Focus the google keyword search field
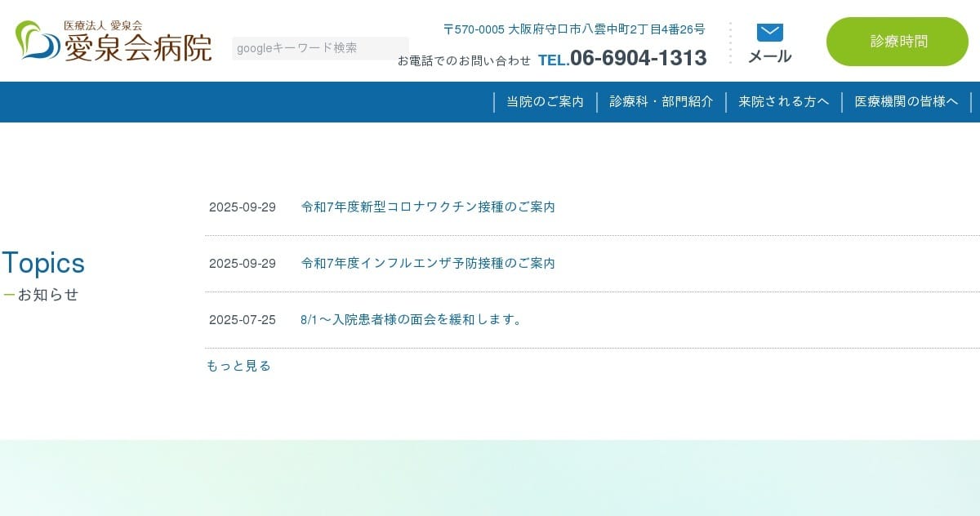Screen dimensions: 980x516 pyautogui.click(x=320, y=48)
